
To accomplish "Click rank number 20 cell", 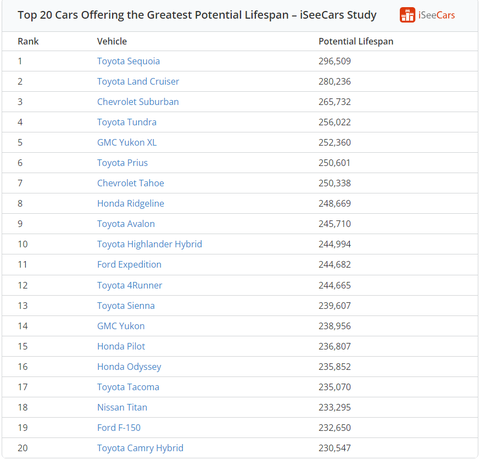I will pos(23,448).
